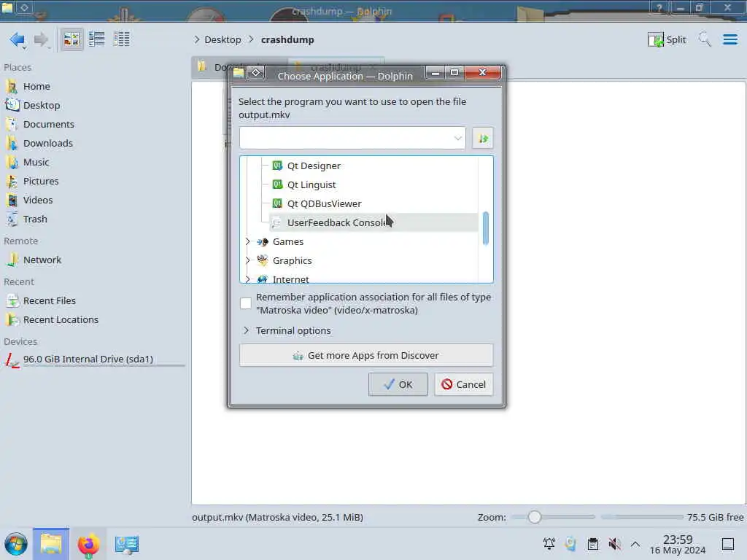The width and height of the screenshot is (747, 560).
Task: Open the program name combo box dropdown
Action: coord(458,138)
